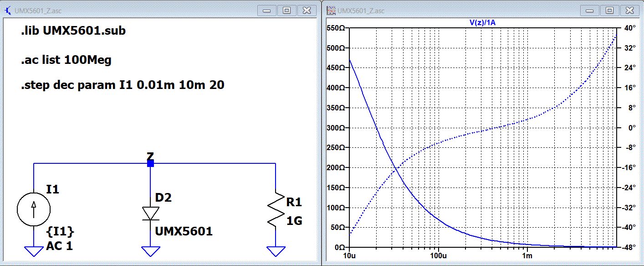Maximize the plot window
The image size is (644, 266).
pyautogui.click(x=609, y=10)
